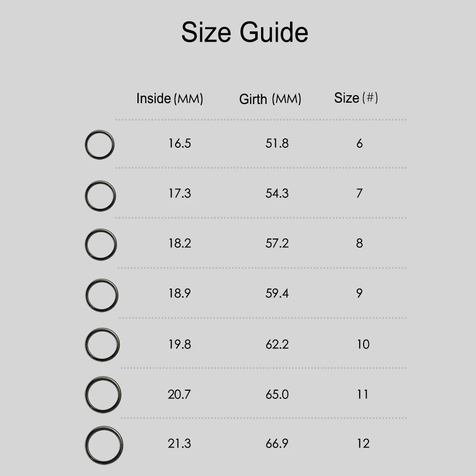Click size number 10 in the Size column
The height and width of the screenshot is (476, 476).
(363, 344)
